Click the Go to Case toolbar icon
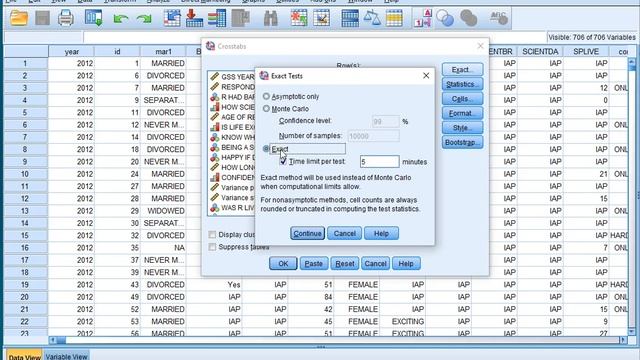Screen dimensions: 640x360 click(x=172, y=18)
